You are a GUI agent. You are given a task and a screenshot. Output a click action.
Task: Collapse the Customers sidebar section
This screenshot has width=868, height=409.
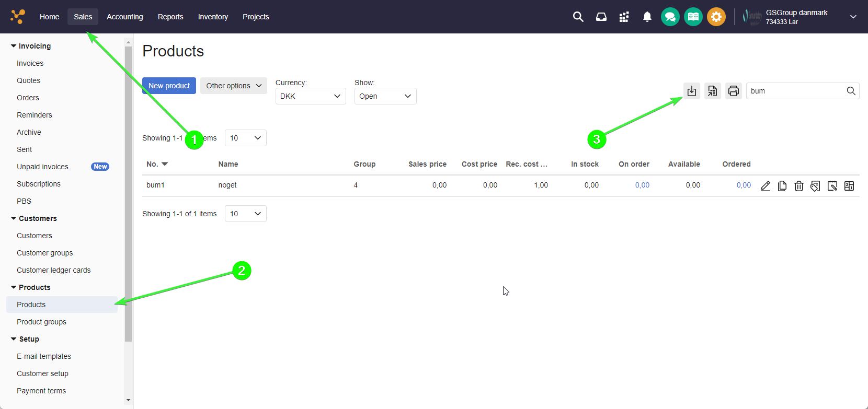point(14,218)
